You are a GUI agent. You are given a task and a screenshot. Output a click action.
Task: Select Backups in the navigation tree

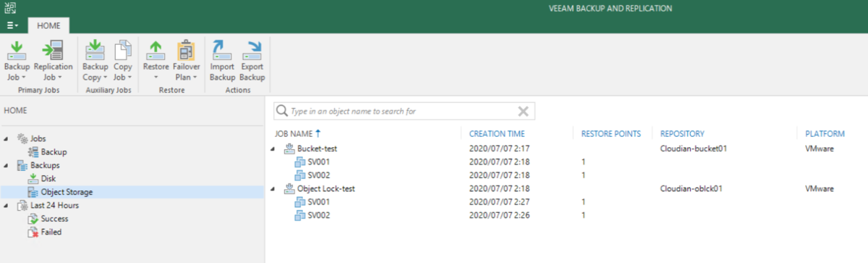(x=45, y=165)
